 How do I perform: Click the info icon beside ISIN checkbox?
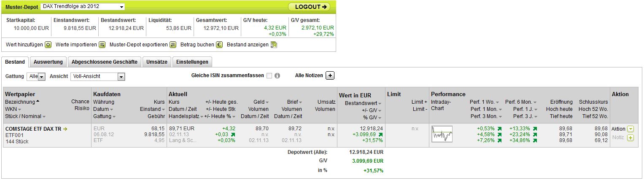tap(278, 76)
